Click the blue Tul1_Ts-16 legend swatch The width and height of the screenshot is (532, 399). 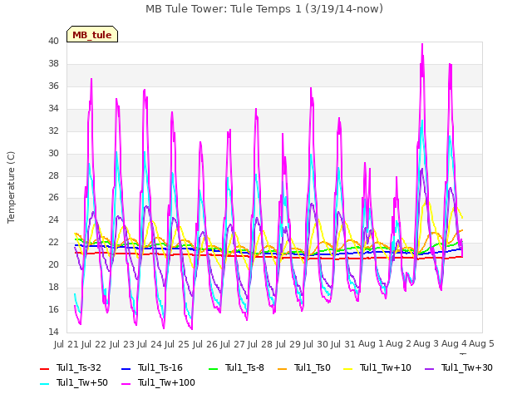pyautogui.click(x=126, y=368)
